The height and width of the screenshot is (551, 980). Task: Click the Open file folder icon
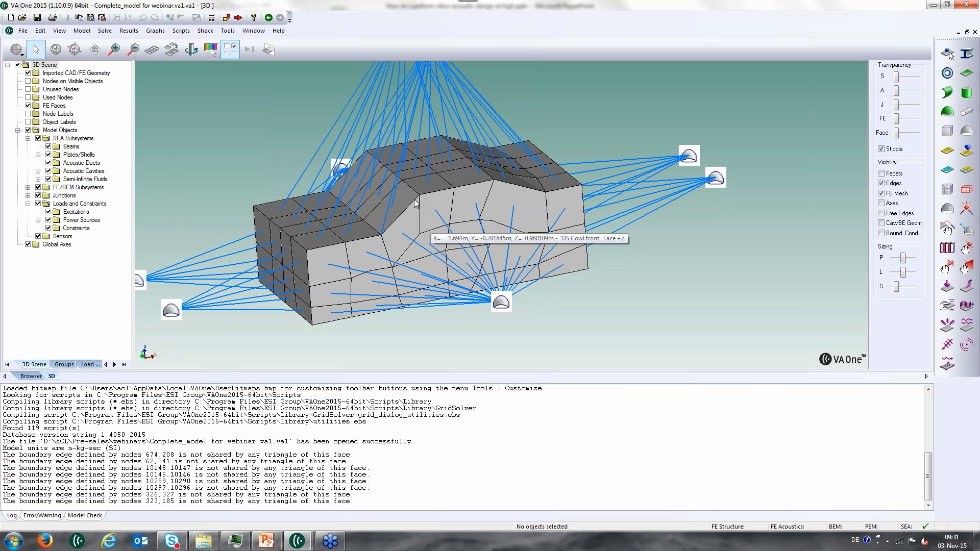click(x=22, y=17)
